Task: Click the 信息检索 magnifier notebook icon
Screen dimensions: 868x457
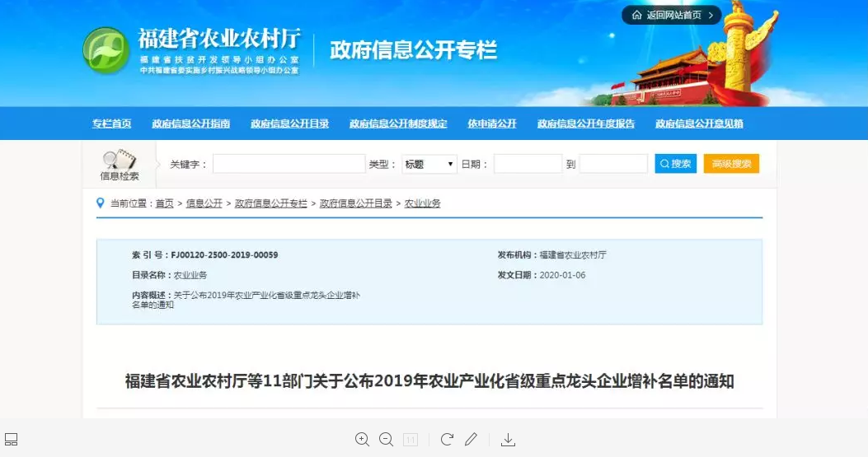Action: pos(119,160)
